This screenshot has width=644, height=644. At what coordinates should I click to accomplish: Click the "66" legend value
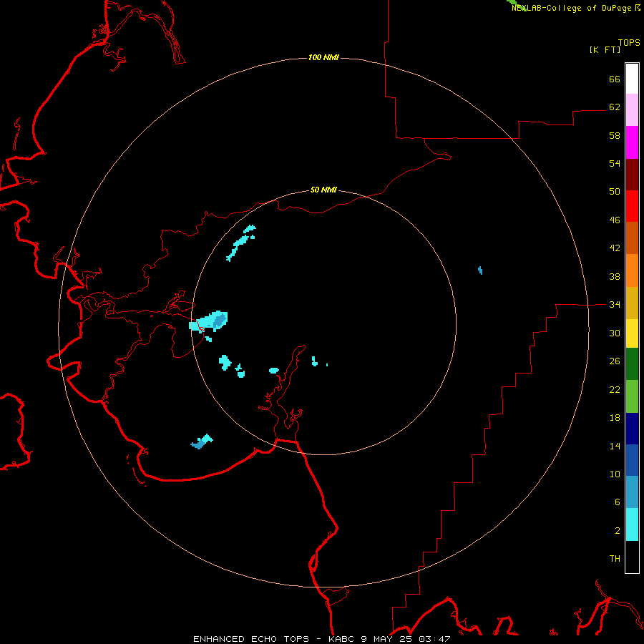615,79
